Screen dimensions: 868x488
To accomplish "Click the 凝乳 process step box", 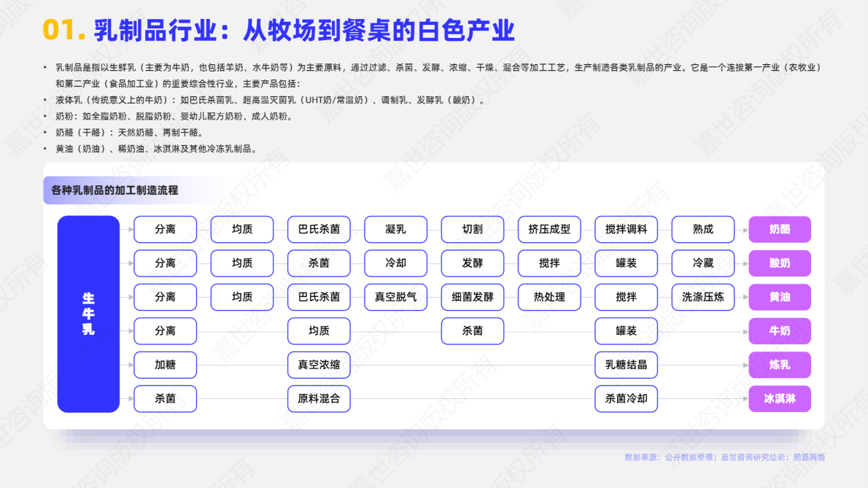I will point(395,229).
